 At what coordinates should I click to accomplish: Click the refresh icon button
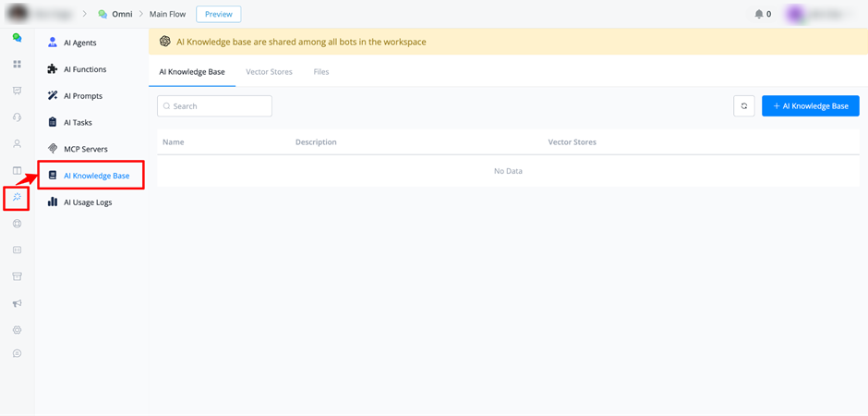pyautogui.click(x=744, y=105)
